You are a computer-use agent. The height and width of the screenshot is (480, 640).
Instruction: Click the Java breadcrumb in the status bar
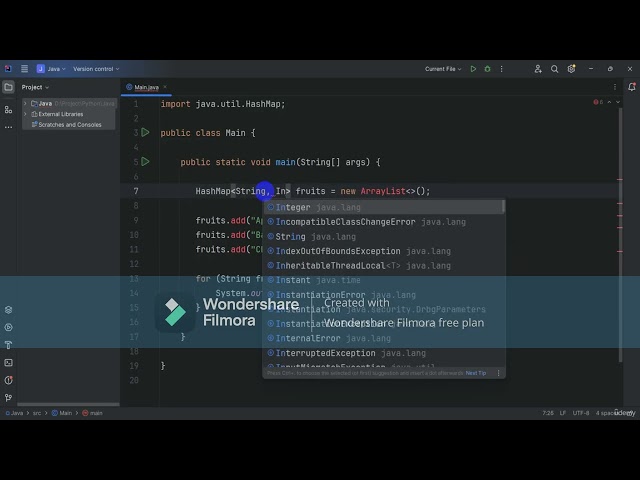pyautogui.click(x=14, y=413)
